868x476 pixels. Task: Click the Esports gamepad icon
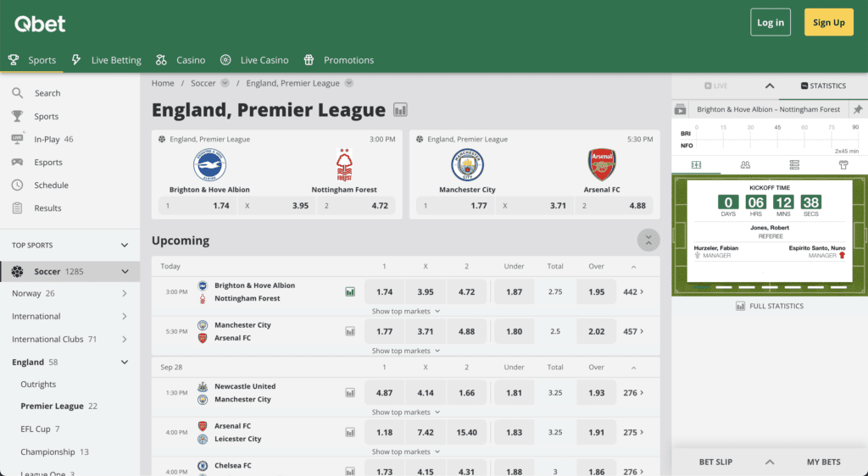point(18,162)
